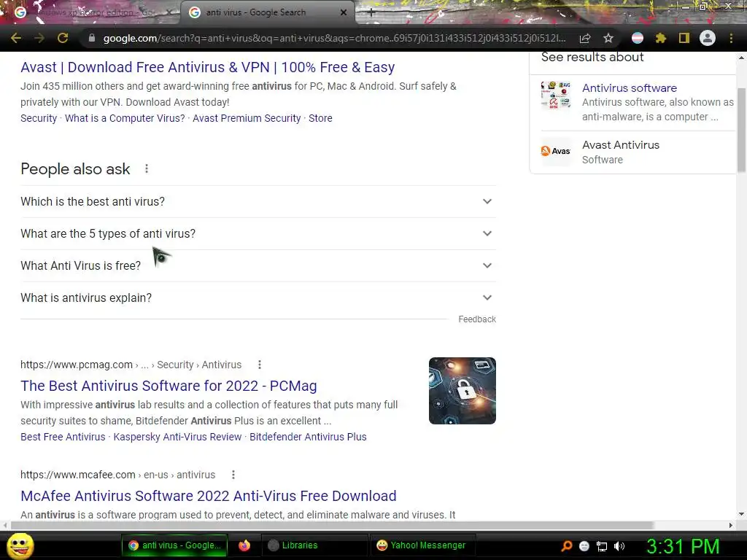Open Bitdefender Antivirus Plus sitelink
This screenshot has width=747, height=560.
coord(309,437)
